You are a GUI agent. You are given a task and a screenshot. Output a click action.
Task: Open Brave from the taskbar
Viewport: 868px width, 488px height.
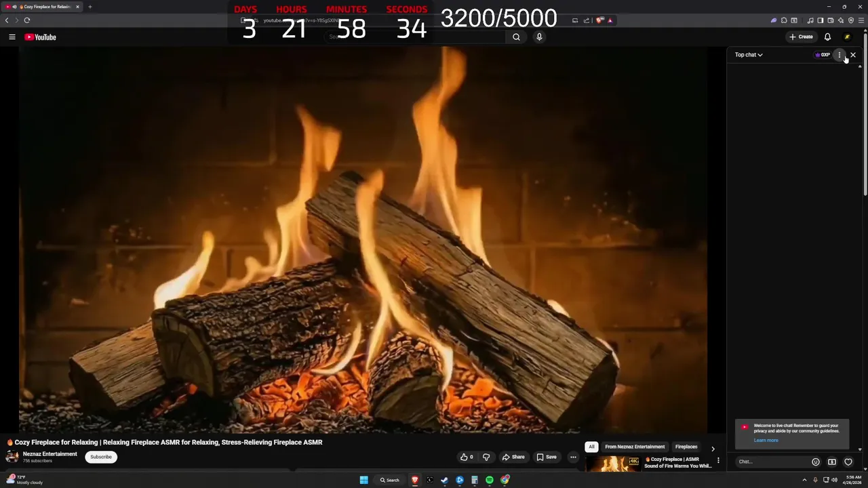[415, 480]
